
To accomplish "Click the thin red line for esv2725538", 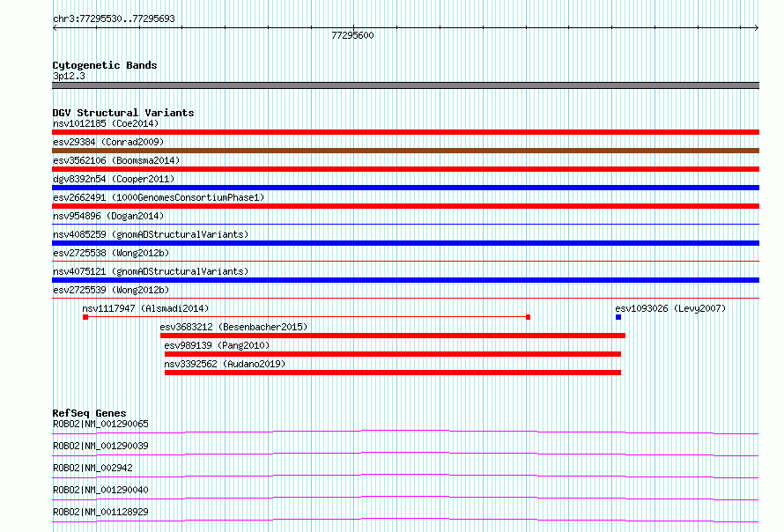I will click(405, 262).
